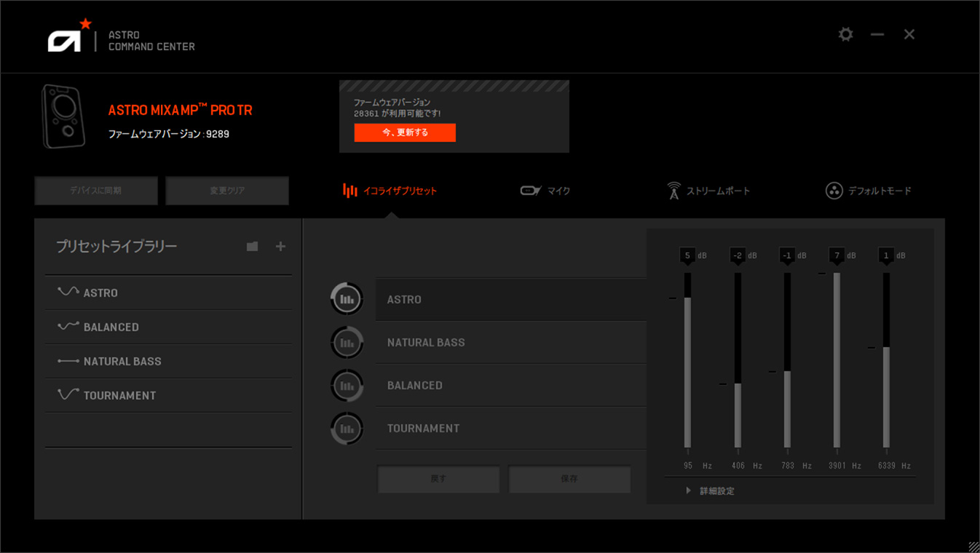Adjust the 95 Hz equalizer slider
This screenshot has width=980, height=553.
pos(687,360)
